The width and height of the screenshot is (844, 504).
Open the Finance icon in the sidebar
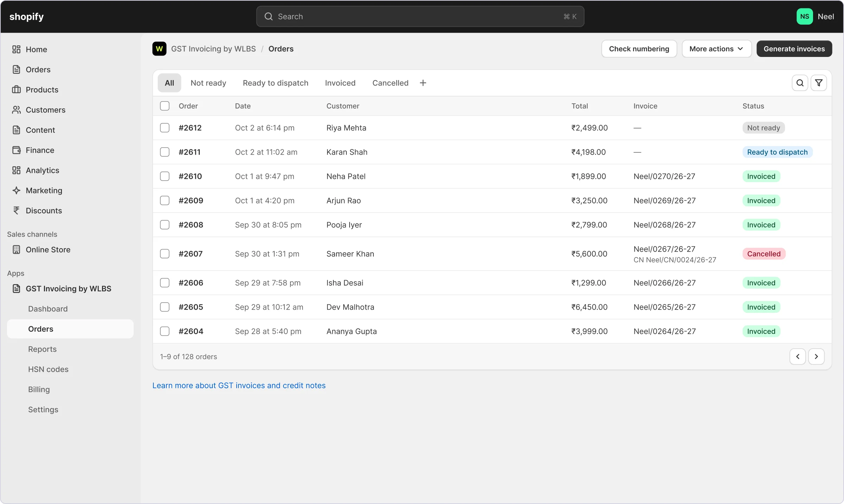pos(16,150)
